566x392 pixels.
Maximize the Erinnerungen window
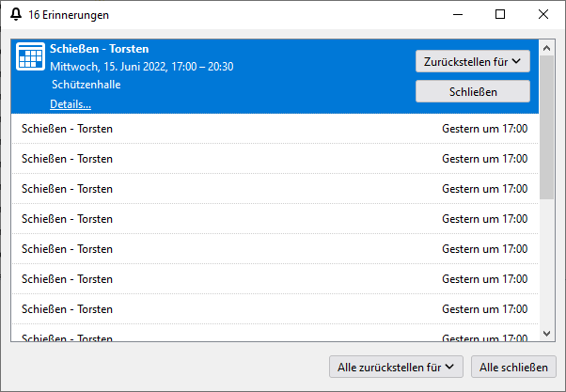500,14
